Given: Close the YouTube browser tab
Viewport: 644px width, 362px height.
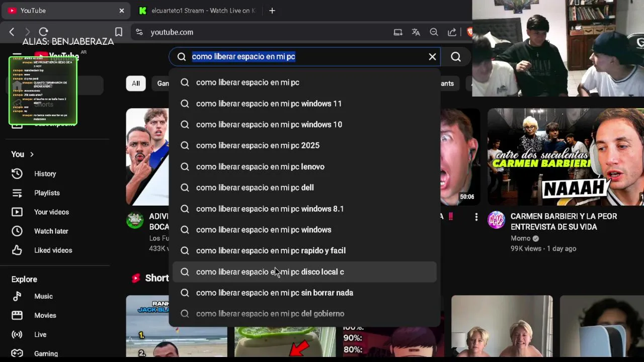Looking at the screenshot, I should (122, 11).
